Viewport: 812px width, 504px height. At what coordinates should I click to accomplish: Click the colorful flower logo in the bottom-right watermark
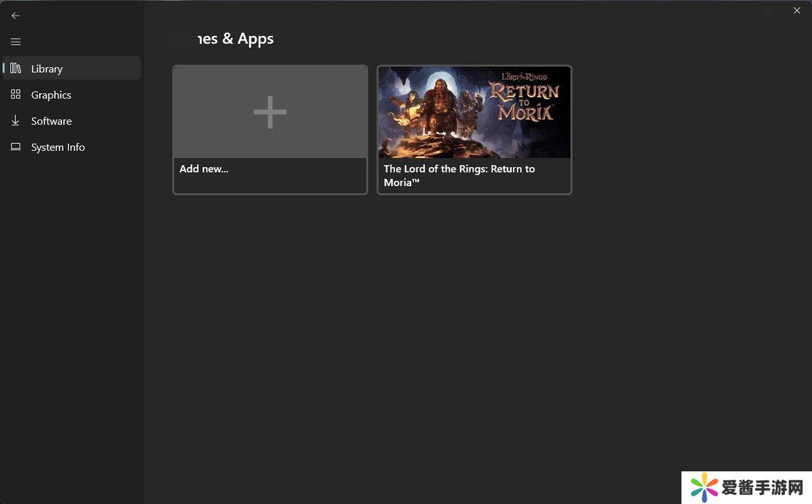coord(704,488)
